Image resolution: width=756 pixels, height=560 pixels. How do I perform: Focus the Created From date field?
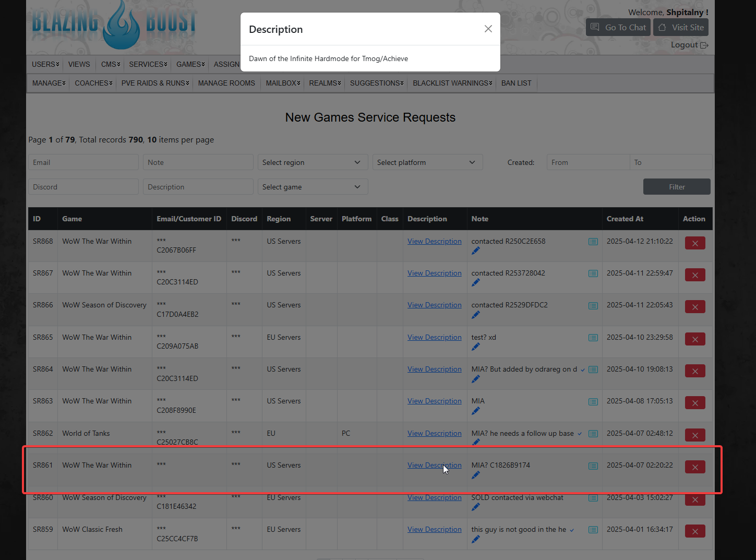[588, 162]
